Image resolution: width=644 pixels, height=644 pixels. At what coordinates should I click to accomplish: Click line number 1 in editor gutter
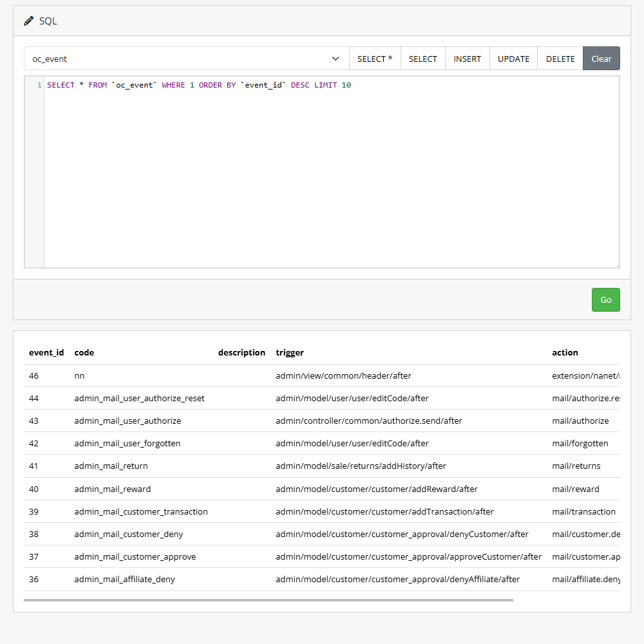[x=39, y=85]
